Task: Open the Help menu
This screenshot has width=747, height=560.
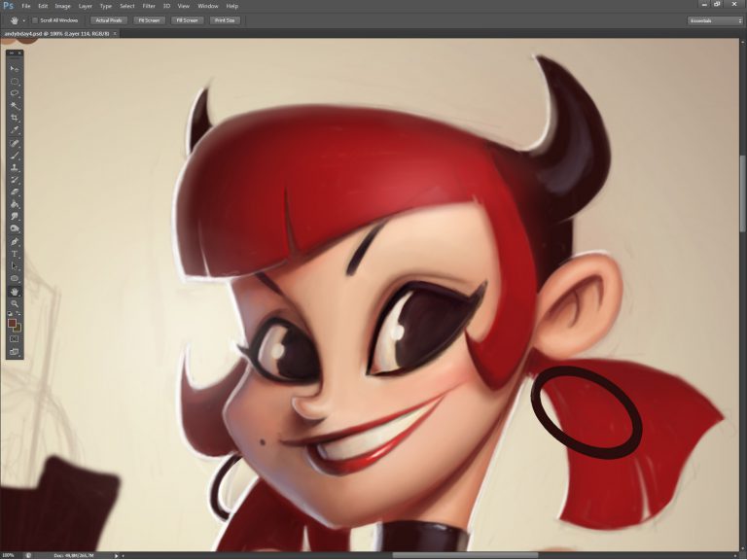Action: [232, 6]
